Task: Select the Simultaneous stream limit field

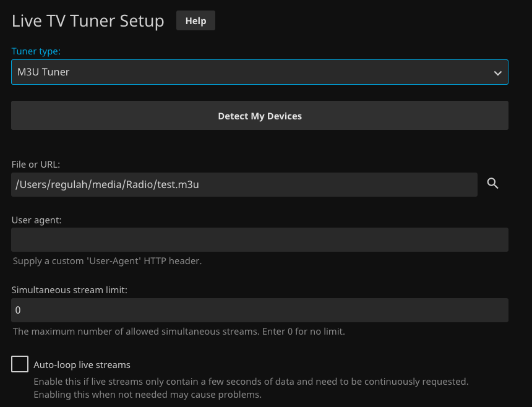Action: click(260, 310)
